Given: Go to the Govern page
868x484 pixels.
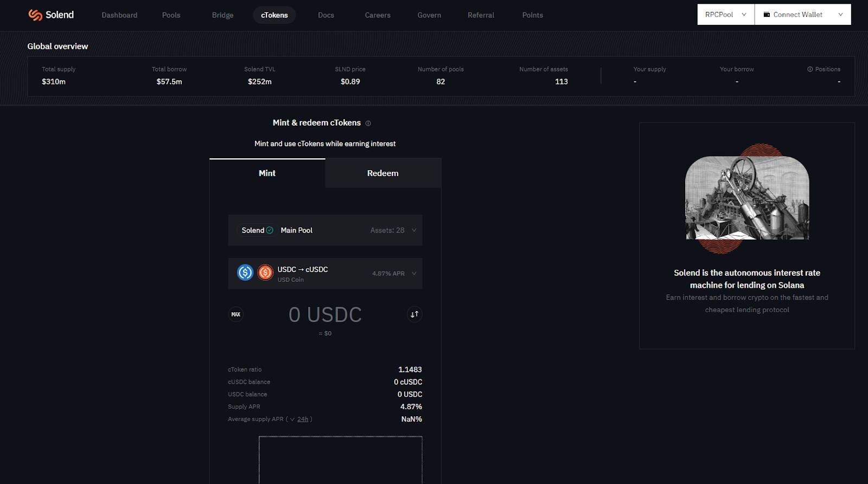Looking at the screenshot, I should tap(429, 15).
